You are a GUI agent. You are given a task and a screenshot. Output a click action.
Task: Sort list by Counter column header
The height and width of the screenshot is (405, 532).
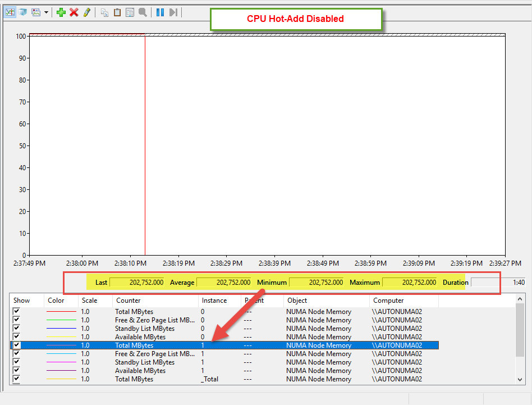pos(155,301)
